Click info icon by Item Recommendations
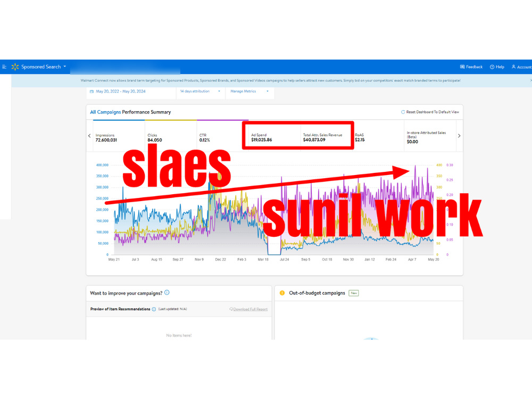The image size is (532, 399). click(x=154, y=309)
